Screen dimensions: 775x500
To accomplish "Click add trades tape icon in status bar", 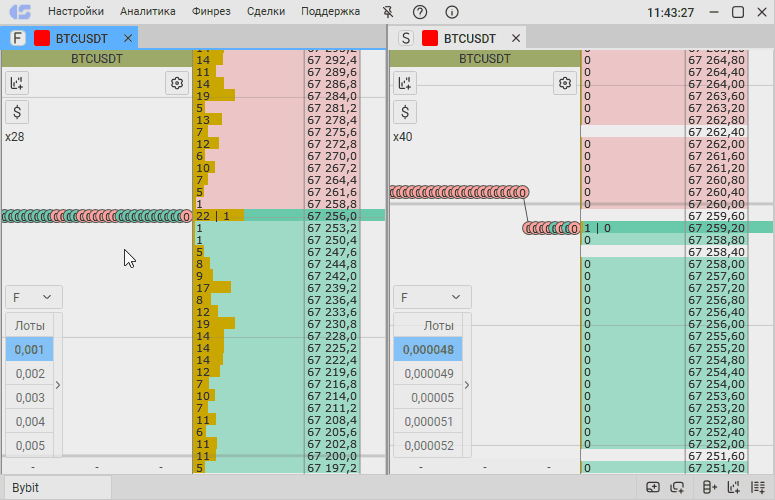I will (758, 488).
